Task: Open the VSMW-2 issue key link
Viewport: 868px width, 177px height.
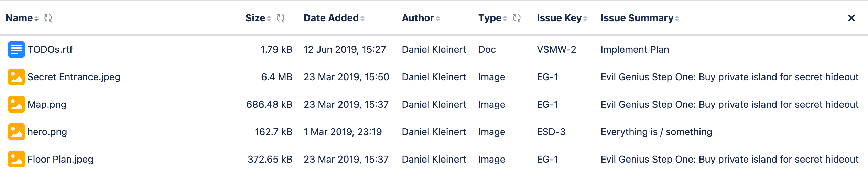Action: coord(556,49)
